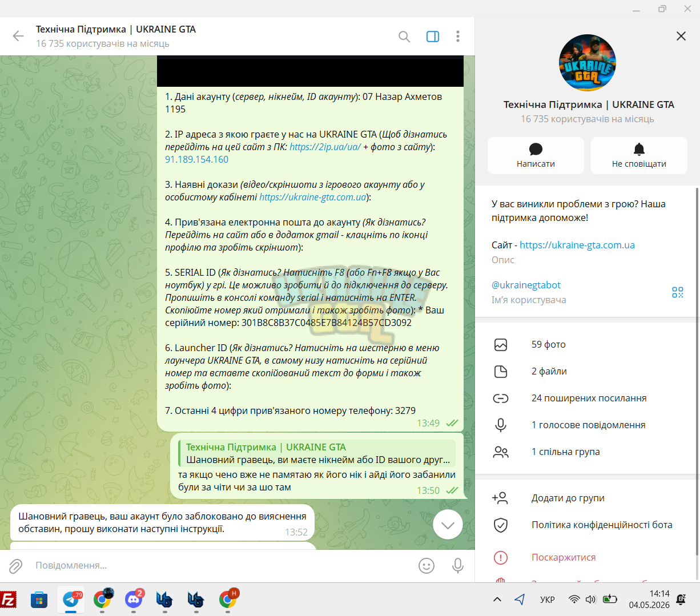
Task: Click the file icon beside 2 файли
Action: (501, 372)
